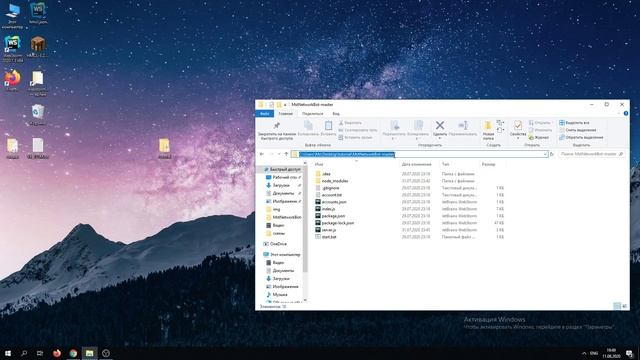Click the Paste clipboard icon in ribbon

[x=328, y=125]
